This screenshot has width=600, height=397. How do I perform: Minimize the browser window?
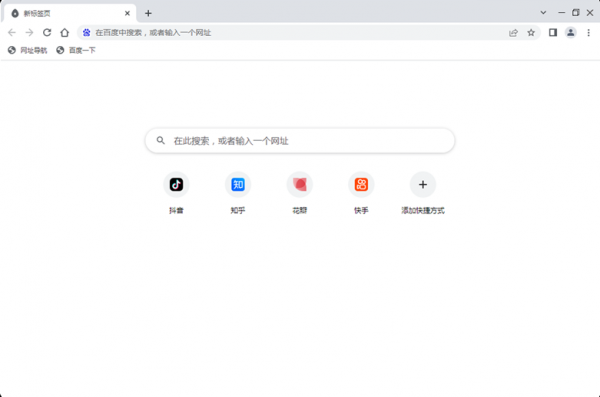[x=561, y=13]
